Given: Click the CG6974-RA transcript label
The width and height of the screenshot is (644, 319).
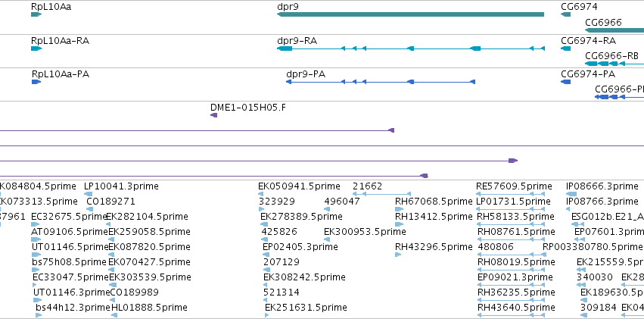Looking at the screenshot, I should [x=588, y=41].
